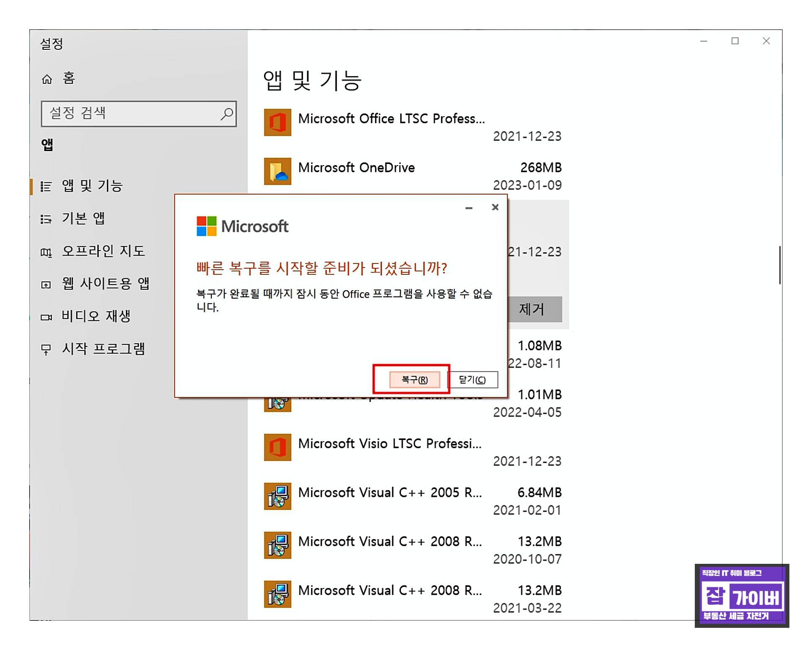This screenshot has width=812, height=650.
Task: Close the Microsoft repair dialog with X
Action: click(495, 207)
